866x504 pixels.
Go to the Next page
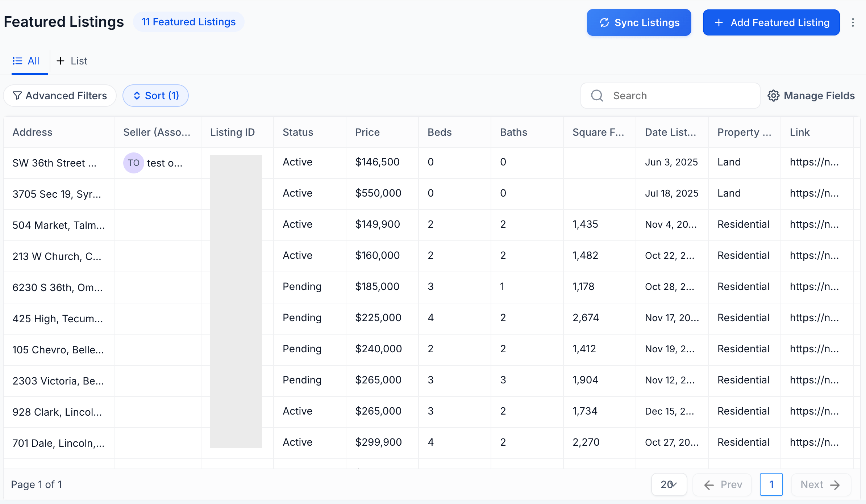[x=820, y=484]
